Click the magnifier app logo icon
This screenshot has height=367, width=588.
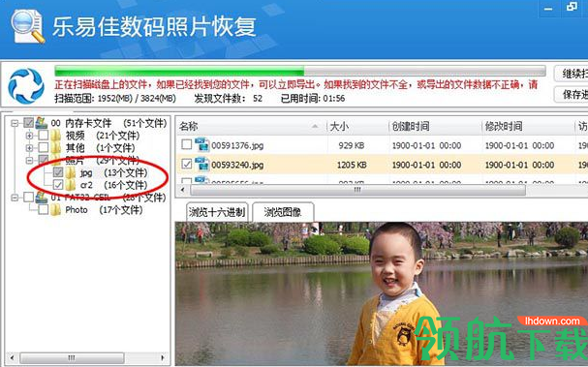click(28, 25)
